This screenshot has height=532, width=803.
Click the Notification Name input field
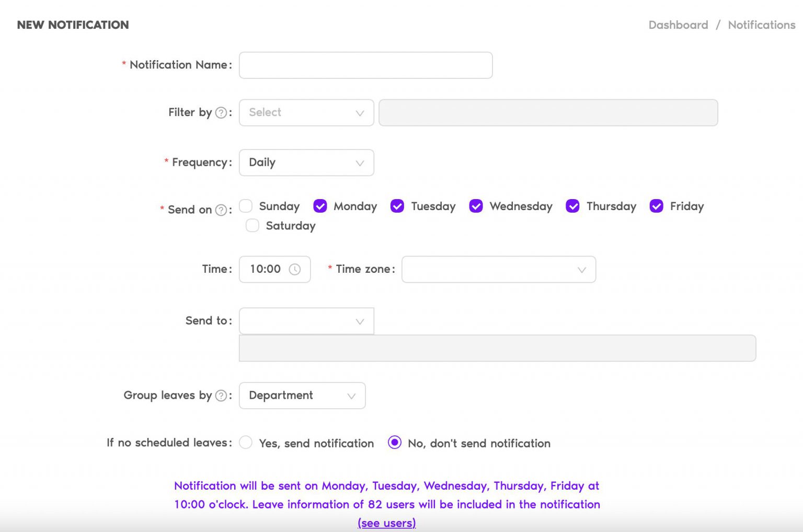click(365, 65)
